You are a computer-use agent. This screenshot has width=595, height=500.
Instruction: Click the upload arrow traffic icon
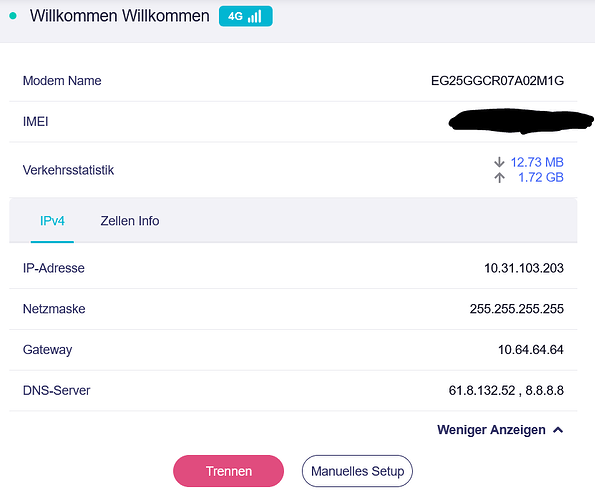point(499,178)
